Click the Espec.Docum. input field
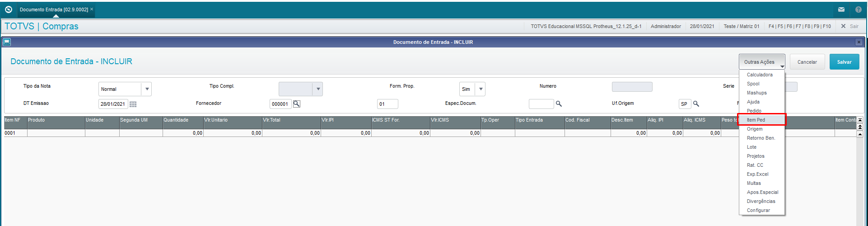 click(x=541, y=104)
